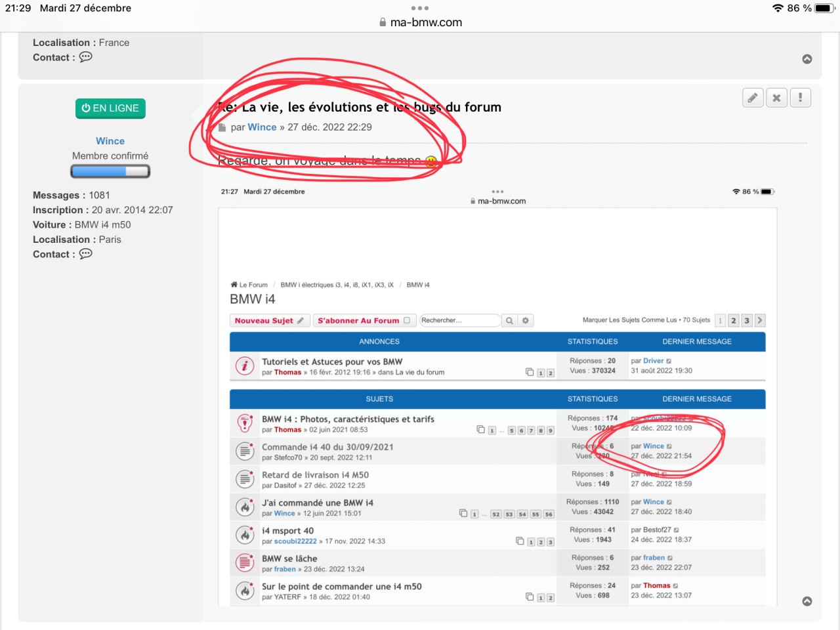Viewport: 840px width, 630px height.
Task: Click "S'abonner Au Forum" in the embedded screenshot
Action: pyautogui.click(x=364, y=321)
